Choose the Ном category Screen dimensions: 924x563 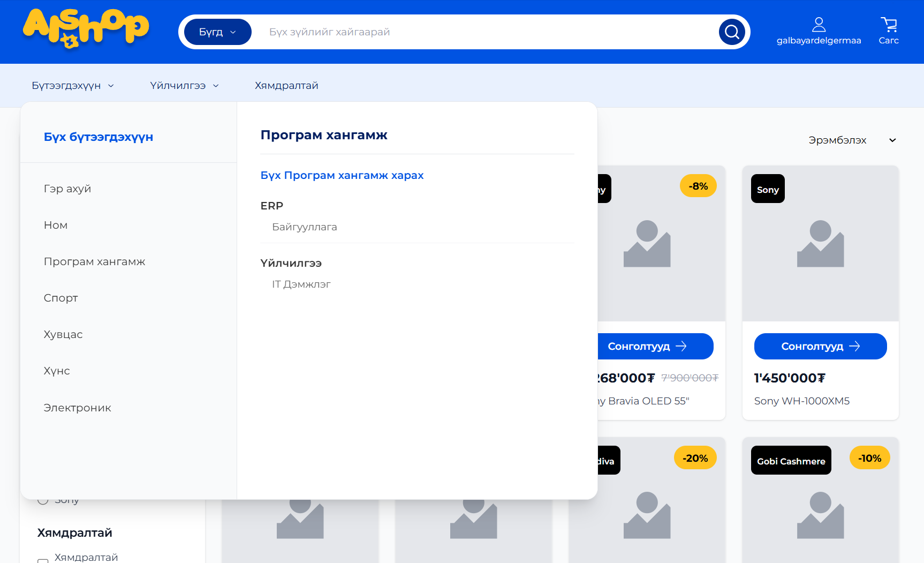[56, 225]
